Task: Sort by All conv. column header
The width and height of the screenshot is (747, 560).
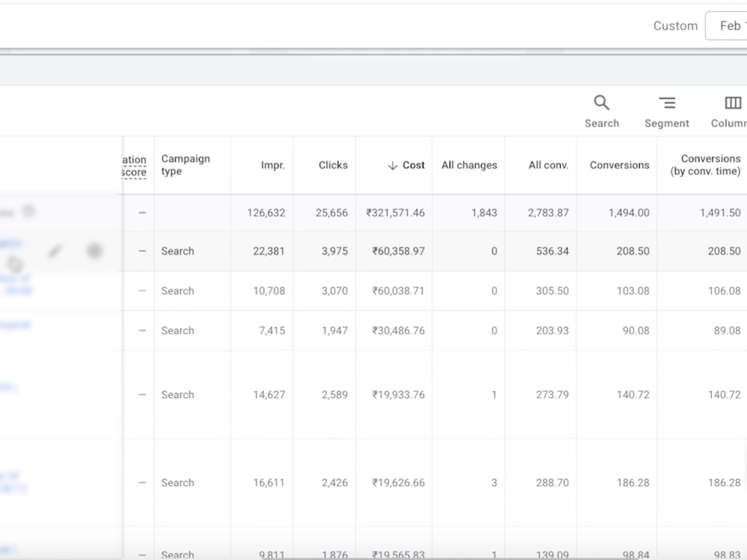Action: point(548,165)
